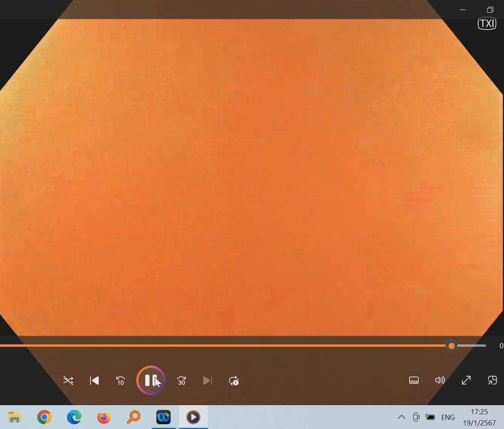Toggle repeat one mode

[x=234, y=381]
